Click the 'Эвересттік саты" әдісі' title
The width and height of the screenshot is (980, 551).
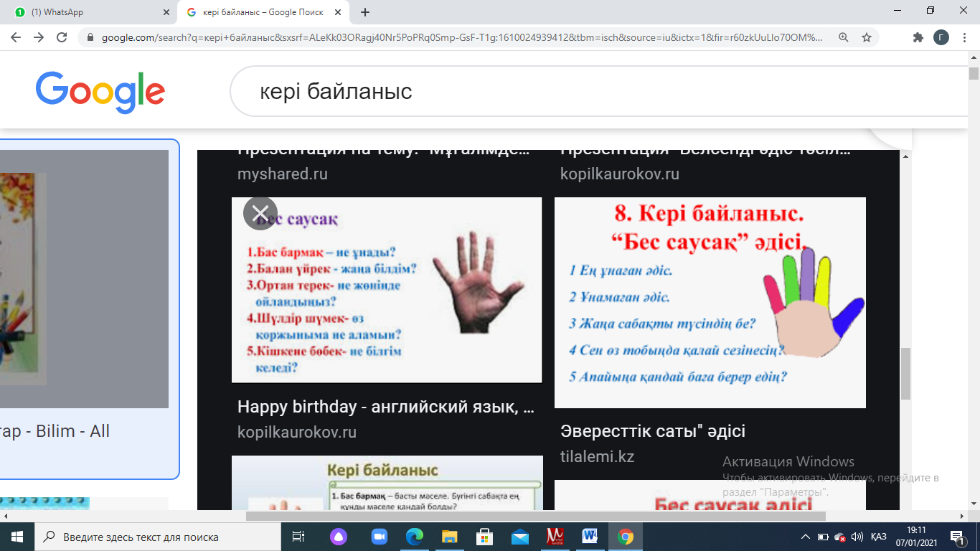point(653,431)
